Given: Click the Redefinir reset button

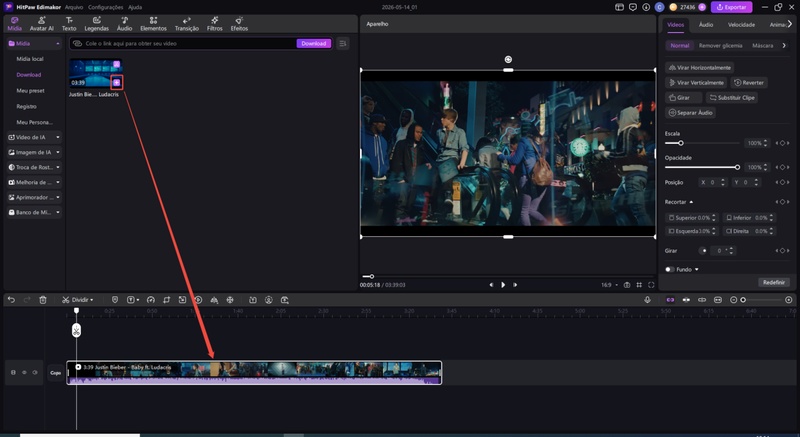Looking at the screenshot, I should pos(773,282).
